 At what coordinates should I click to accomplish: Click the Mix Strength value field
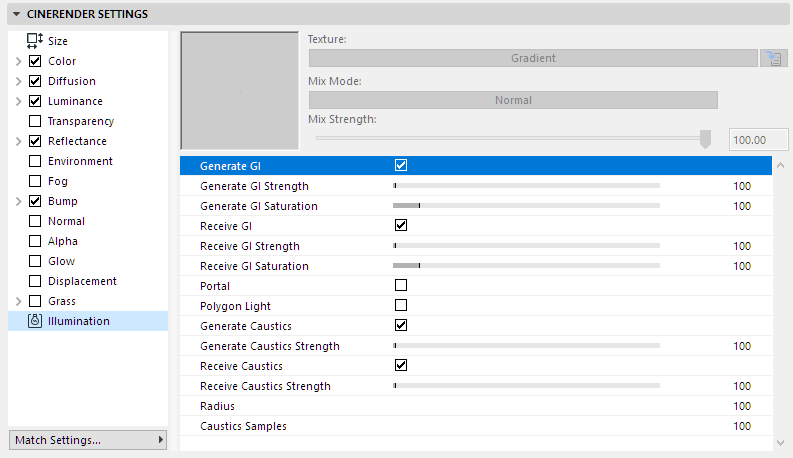click(758, 140)
